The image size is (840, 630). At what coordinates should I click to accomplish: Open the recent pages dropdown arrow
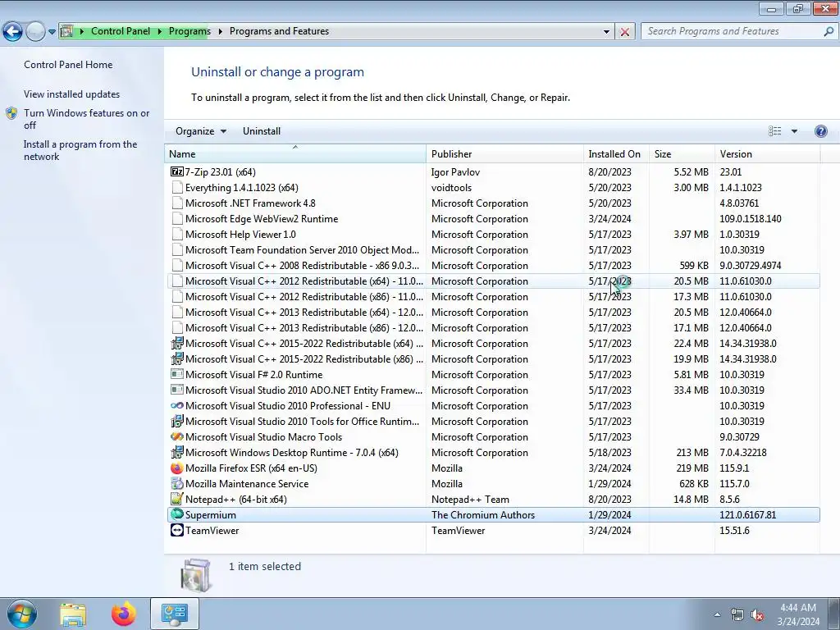(x=52, y=32)
